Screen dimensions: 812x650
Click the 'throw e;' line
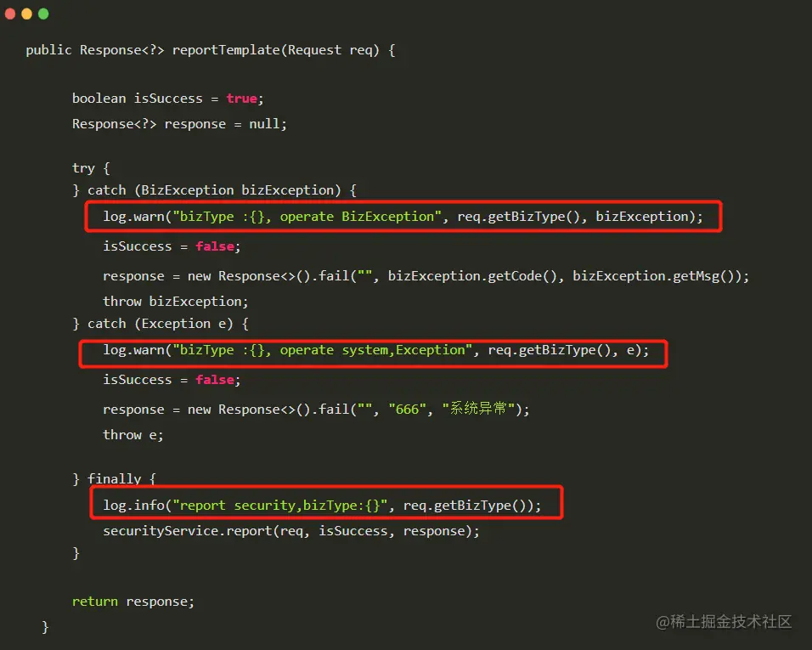[133, 435]
